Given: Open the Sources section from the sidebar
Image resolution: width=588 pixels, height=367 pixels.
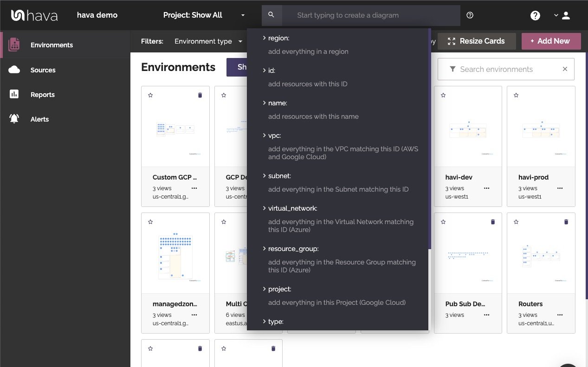Looking at the screenshot, I should point(43,70).
